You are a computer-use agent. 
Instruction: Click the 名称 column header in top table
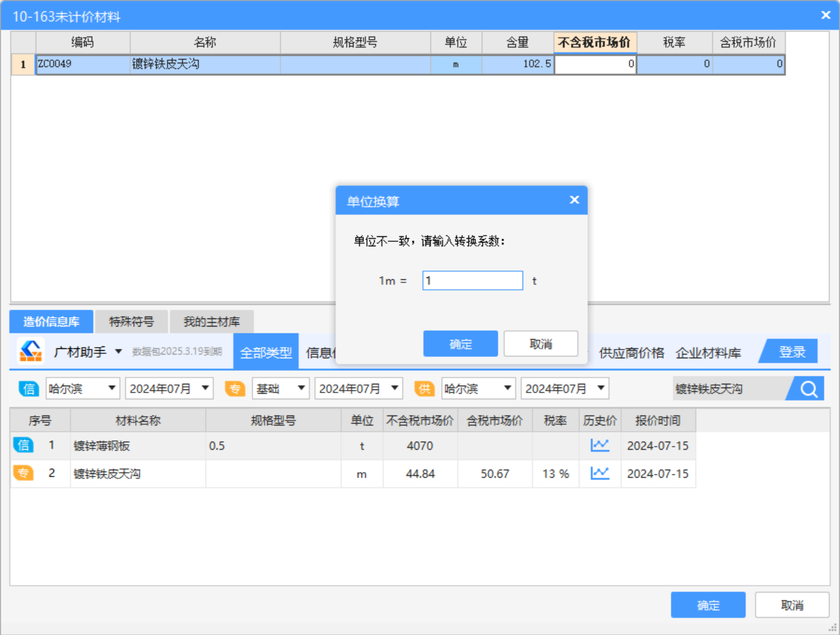click(x=205, y=42)
